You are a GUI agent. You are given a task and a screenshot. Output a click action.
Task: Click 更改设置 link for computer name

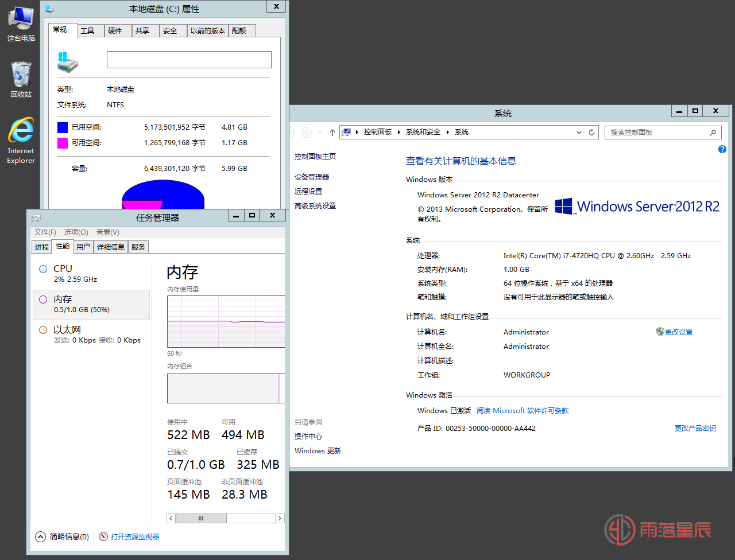tap(679, 332)
